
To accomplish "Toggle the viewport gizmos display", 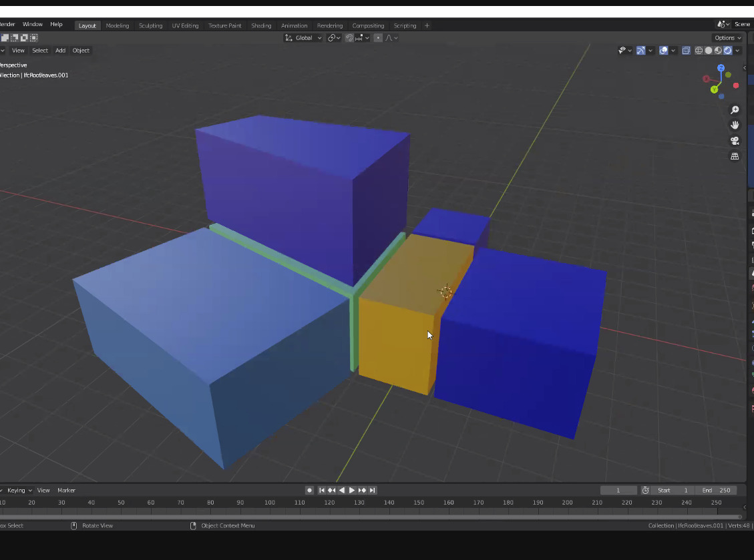I will 641,51.
